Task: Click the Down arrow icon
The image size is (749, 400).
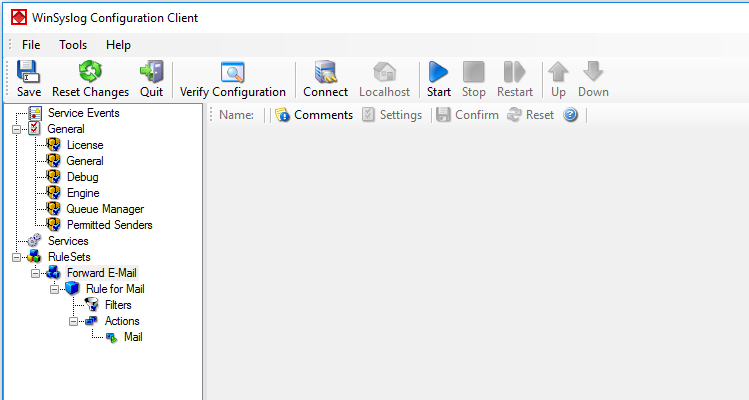Action: pyautogui.click(x=593, y=71)
